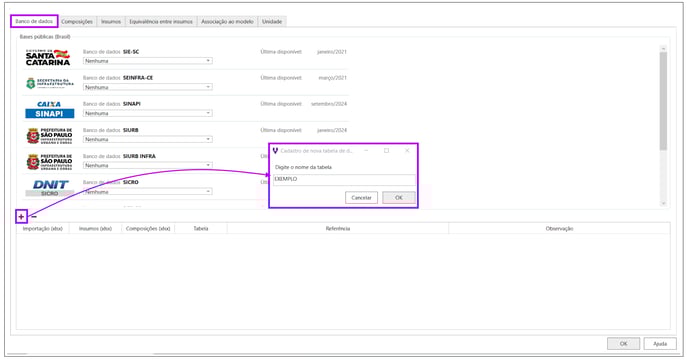Switch to the Insumos tab

tap(111, 22)
